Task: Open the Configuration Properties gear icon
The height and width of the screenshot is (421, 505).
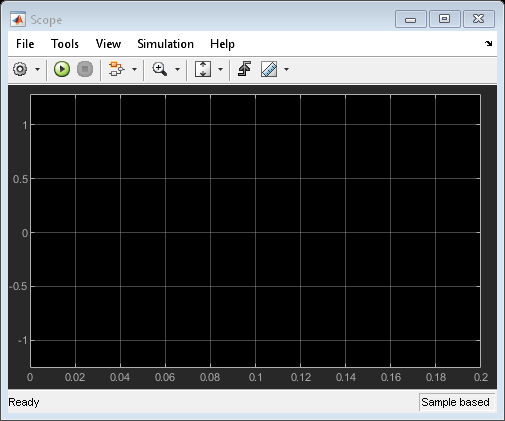Action: coord(20,69)
